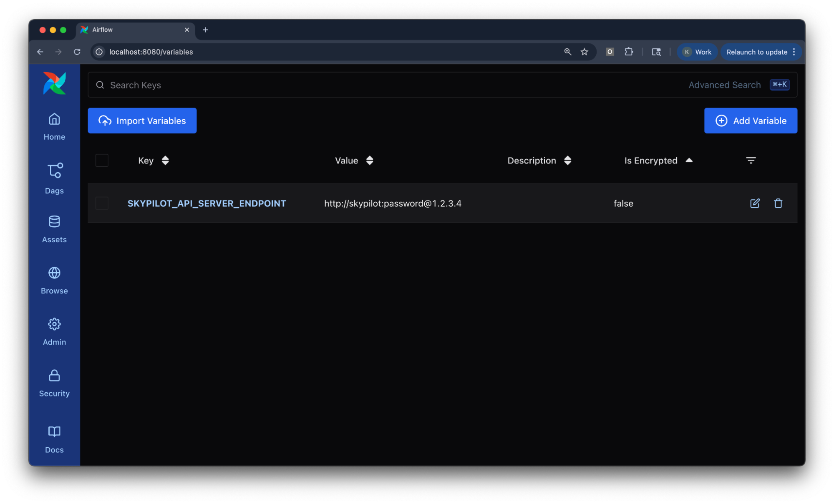Open the Security lock menu
The width and height of the screenshot is (834, 504).
(54, 383)
